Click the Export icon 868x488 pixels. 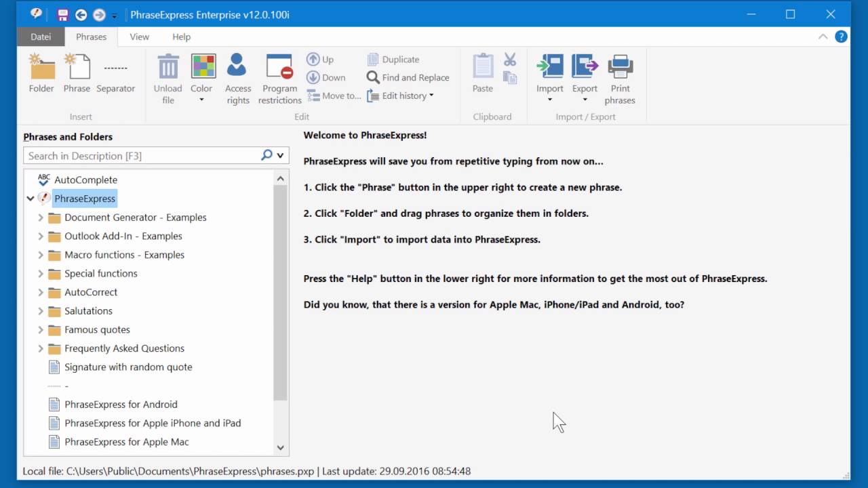click(x=585, y=67)
